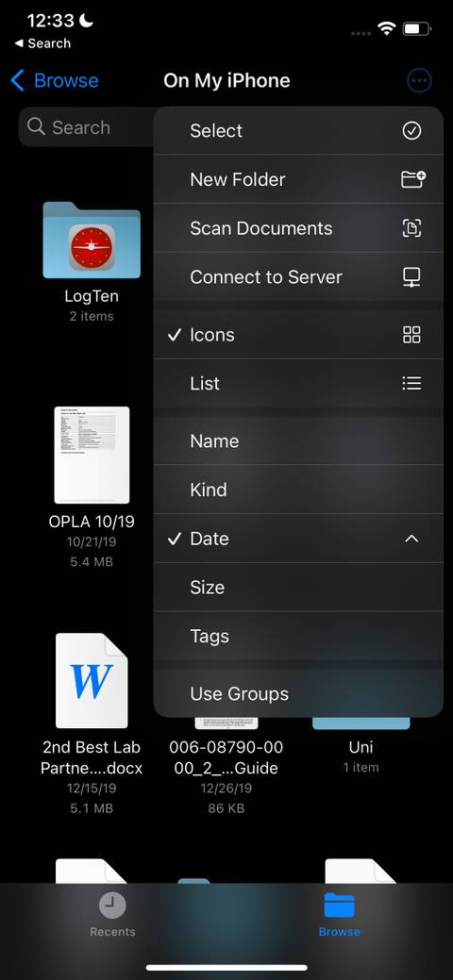Choose New Folder menu entry
Image resolution: width=453 pixels, height=980 pixels.
coord(298,179)
